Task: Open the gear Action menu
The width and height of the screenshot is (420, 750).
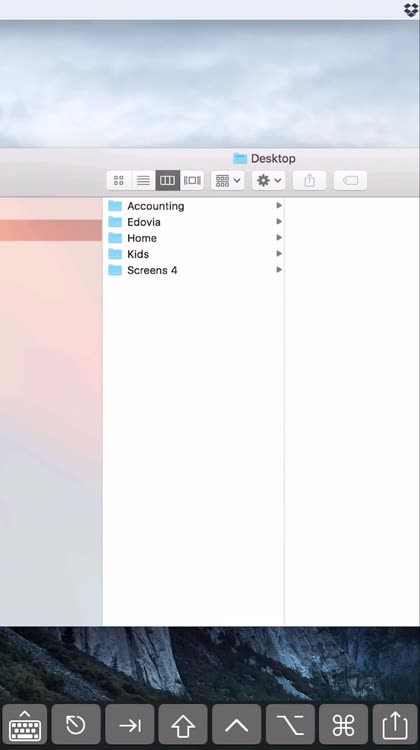Action: 268,180
